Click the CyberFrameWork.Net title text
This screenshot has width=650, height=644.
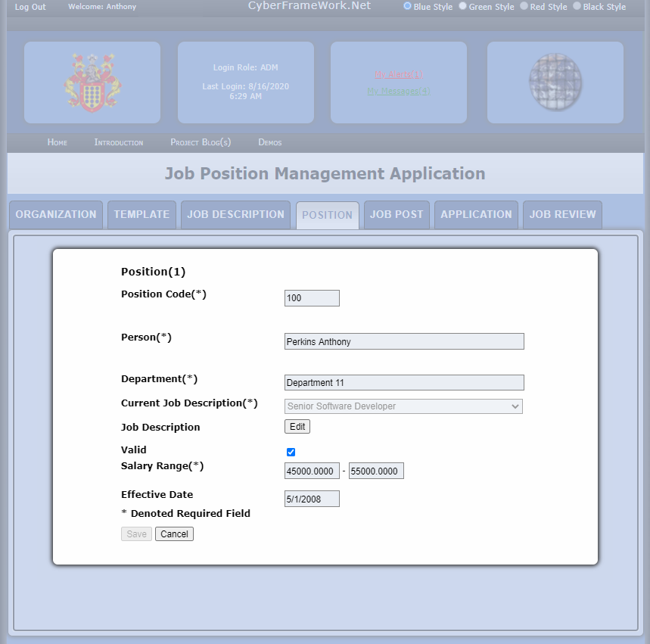(x=309, y=6)
